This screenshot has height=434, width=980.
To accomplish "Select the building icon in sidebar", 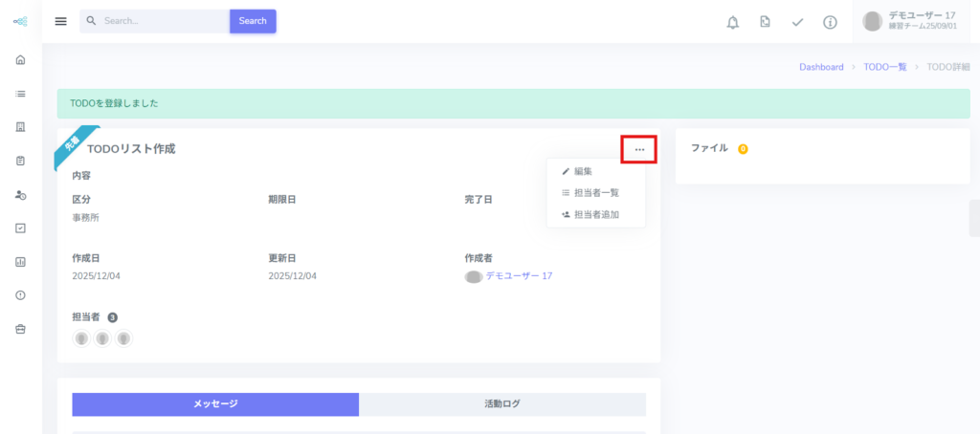I will point(20,127).
